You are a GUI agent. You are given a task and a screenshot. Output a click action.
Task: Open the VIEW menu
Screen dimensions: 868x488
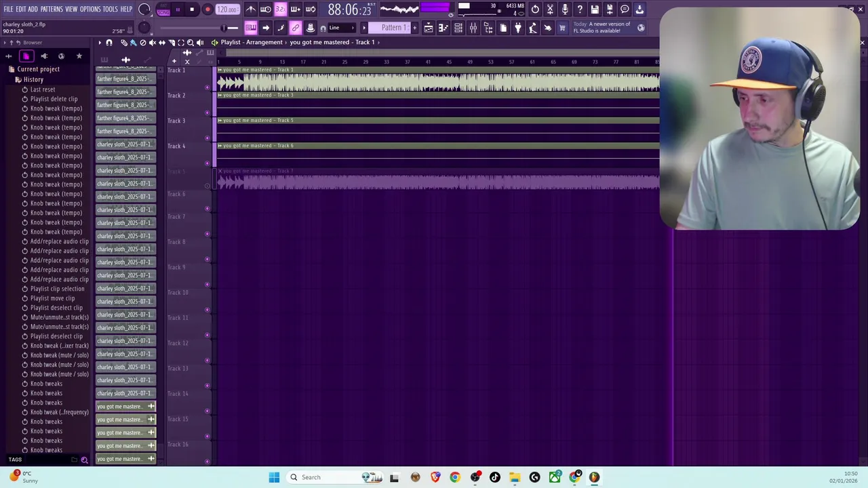[x=71, y=9]
